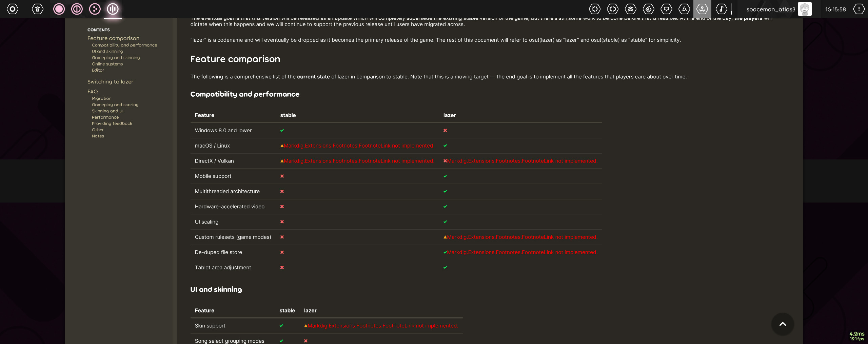868x344 pixels.
Task: Go to the home toolbar icon
Action: pos(38,9)
